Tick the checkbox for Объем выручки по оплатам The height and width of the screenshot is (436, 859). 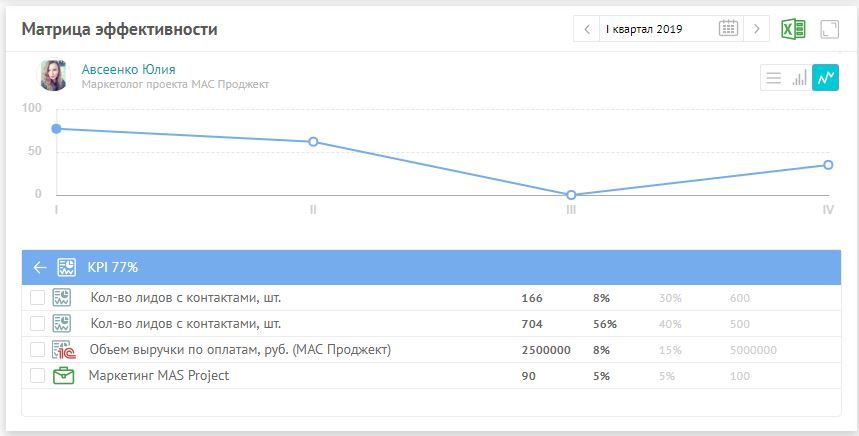[37, 350]
